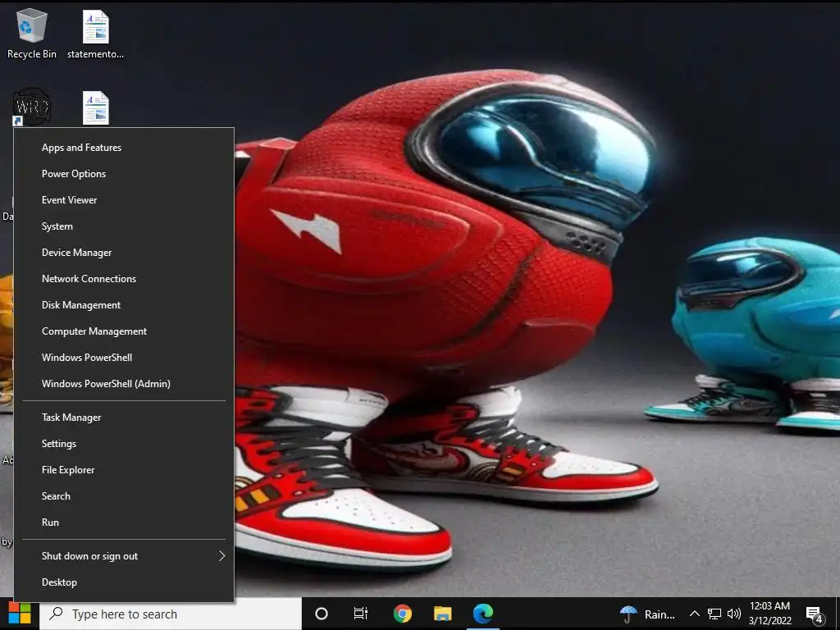
Task: Launch Event Viewer
Action: tap(124, 200)
